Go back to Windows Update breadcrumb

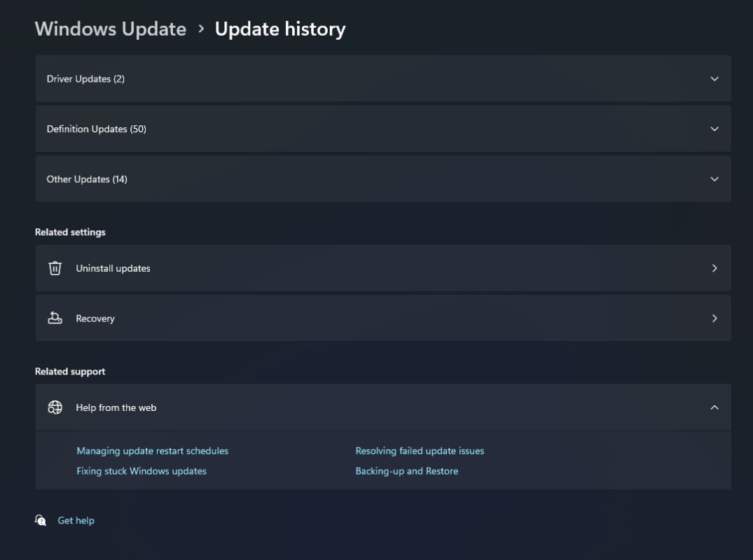(111, 29)
